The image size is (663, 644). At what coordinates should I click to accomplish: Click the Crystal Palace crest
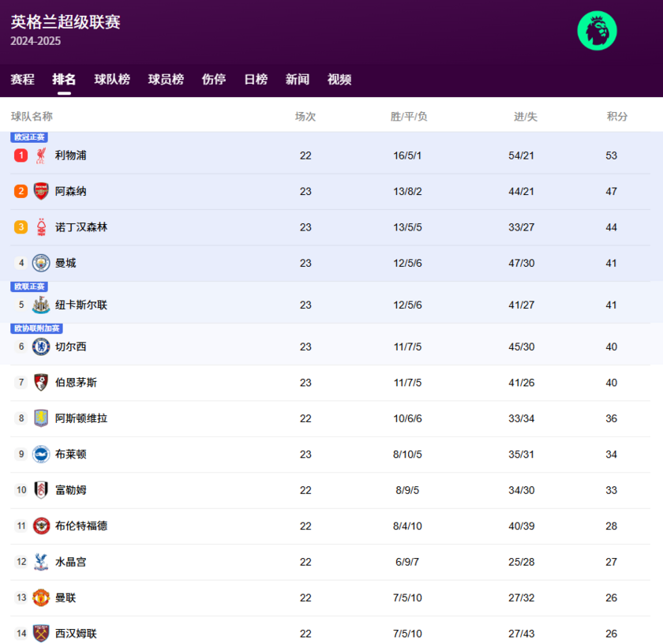pos(40,562)
